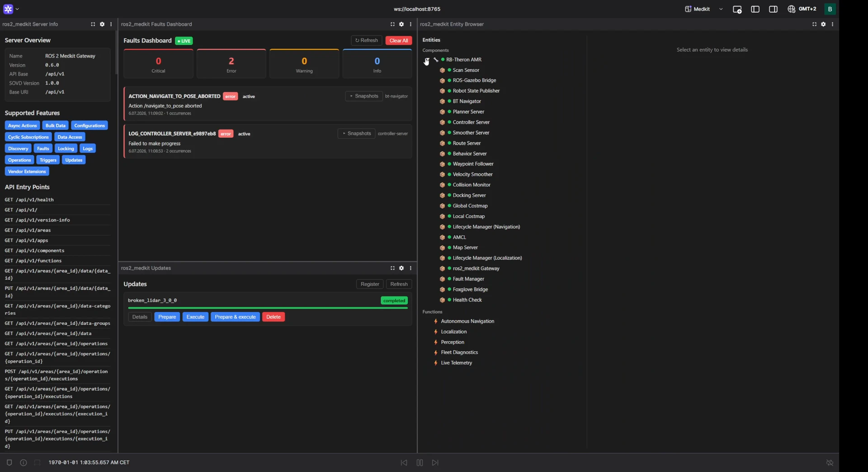This screenshot has height=472, width=868.
Task: Seek forward in playback controls
Action: click(x=435, y=463)
